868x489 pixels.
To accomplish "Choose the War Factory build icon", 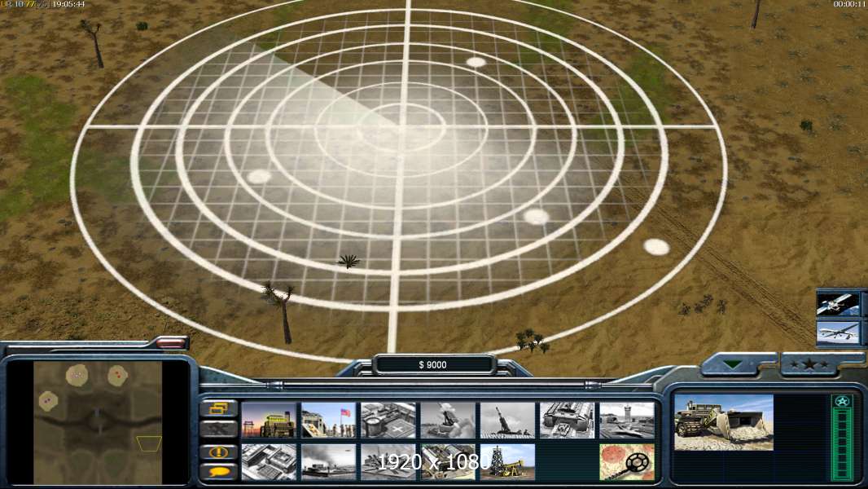I will click(x=568, y=421).
